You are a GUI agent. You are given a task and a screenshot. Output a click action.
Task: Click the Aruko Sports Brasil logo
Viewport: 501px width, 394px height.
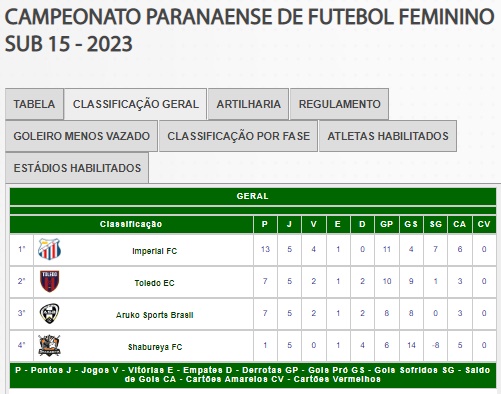(x=49, y=313)
